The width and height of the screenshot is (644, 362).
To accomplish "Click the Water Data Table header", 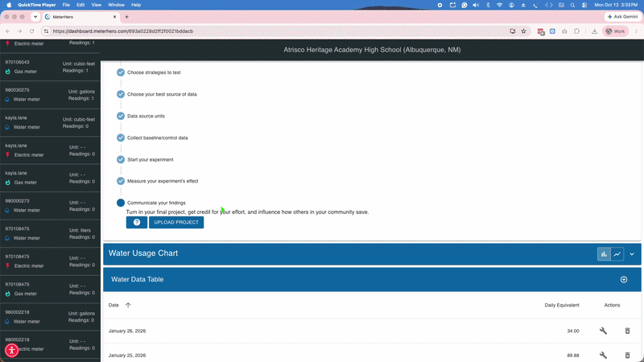I will [372, 279].
